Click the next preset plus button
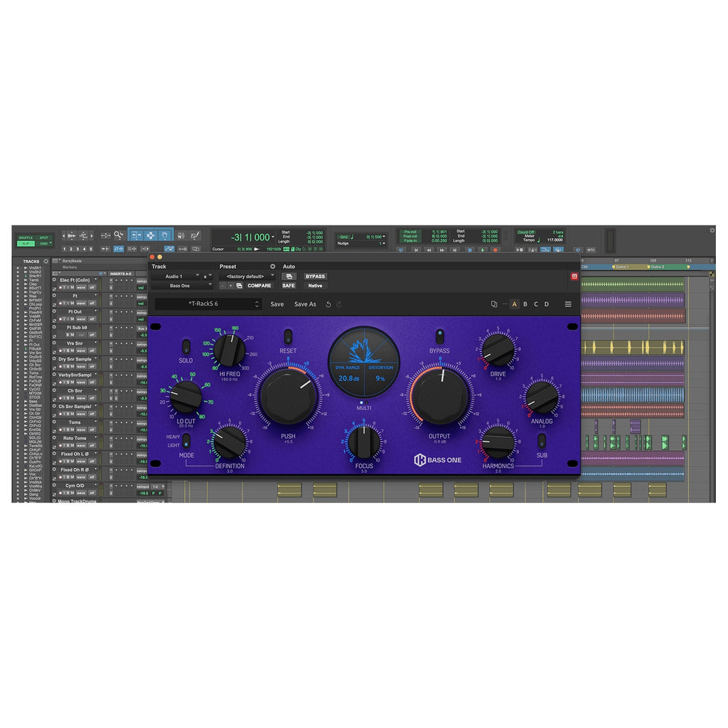 (231, 286)
